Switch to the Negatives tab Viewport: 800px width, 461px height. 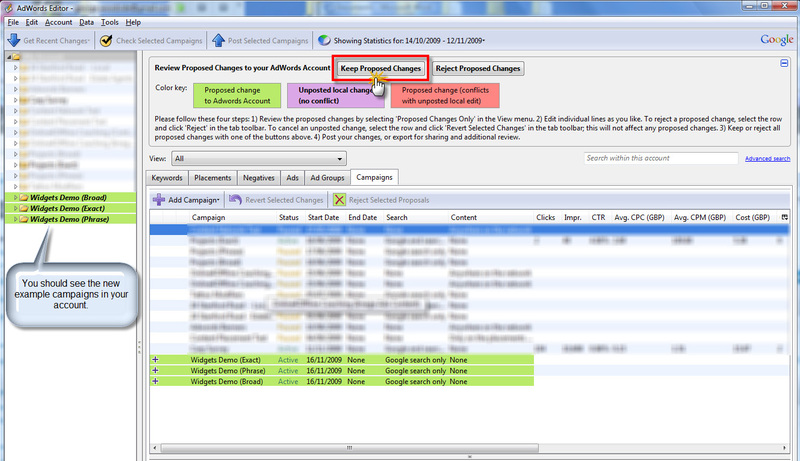[259, 177]
